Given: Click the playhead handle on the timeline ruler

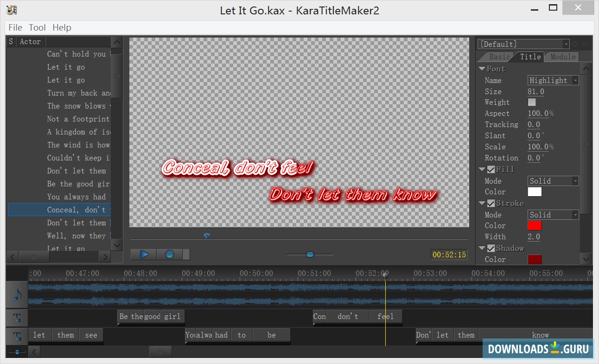Looking at the screenshot, I should point(385,275).
